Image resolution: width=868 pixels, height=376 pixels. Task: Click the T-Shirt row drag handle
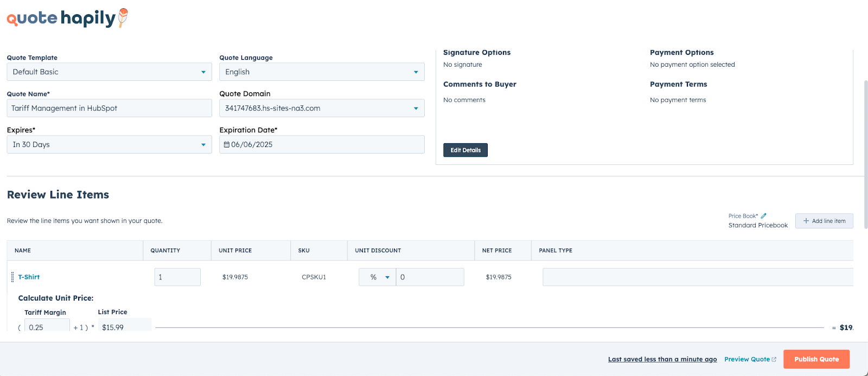(12, 277)
